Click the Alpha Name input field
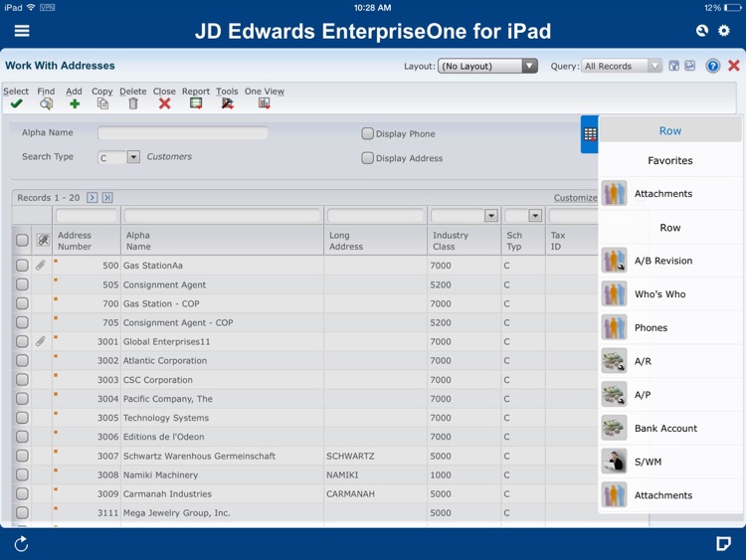The image size is (746, 560). 183,133
